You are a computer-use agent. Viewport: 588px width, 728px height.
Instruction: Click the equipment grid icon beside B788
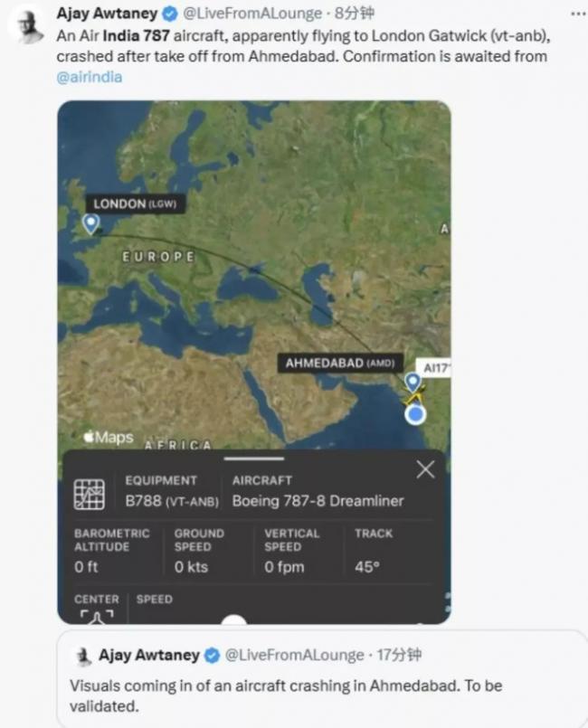point(89,493)
